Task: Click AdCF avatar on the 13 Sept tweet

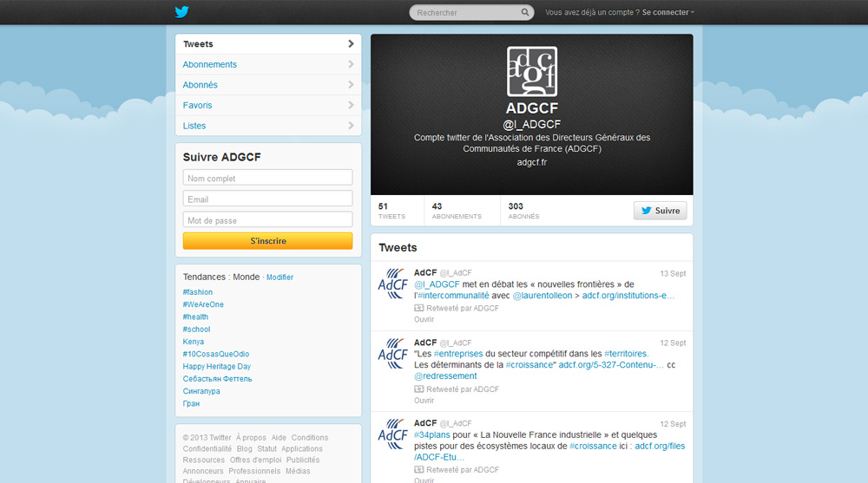Action: click(393, 284)
